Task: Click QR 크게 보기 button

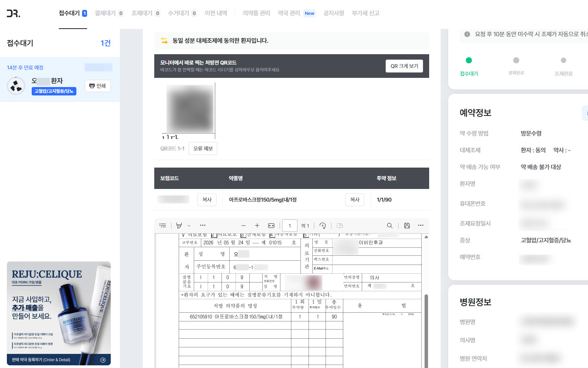Action: pos(404,66)
